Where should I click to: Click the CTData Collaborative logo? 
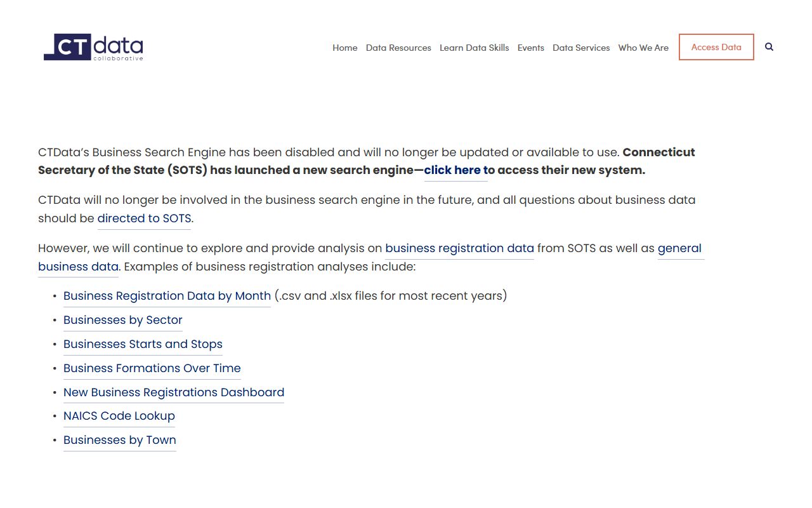coord(93,48)
